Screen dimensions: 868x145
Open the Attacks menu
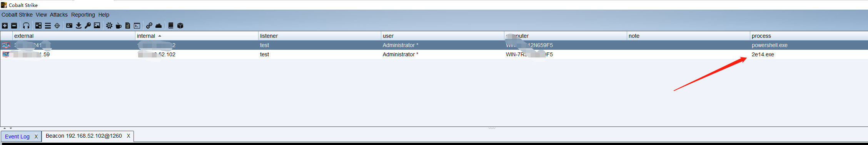coord(58,15)
